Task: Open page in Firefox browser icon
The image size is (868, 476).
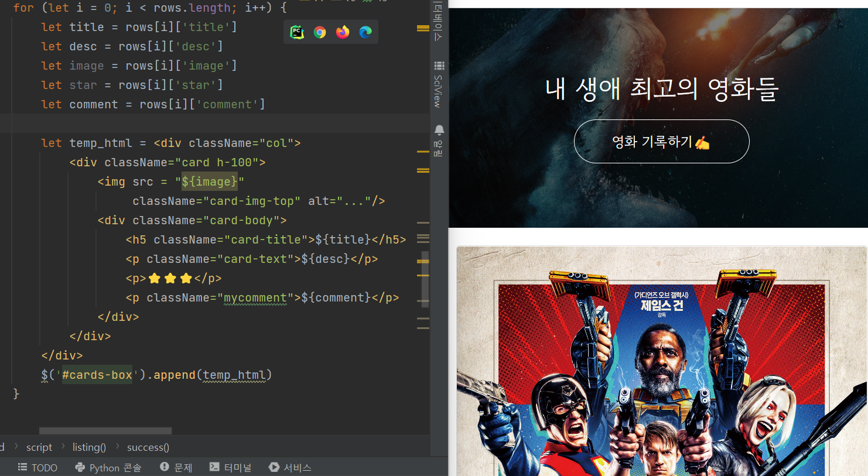Action: coord(343,32)
